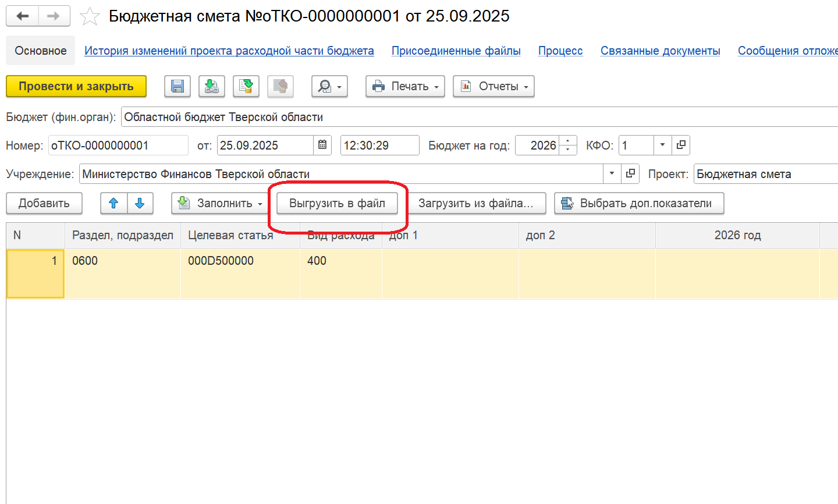
Task: Expand the Отчеты dropdown menu
Action: pos(493,87)
